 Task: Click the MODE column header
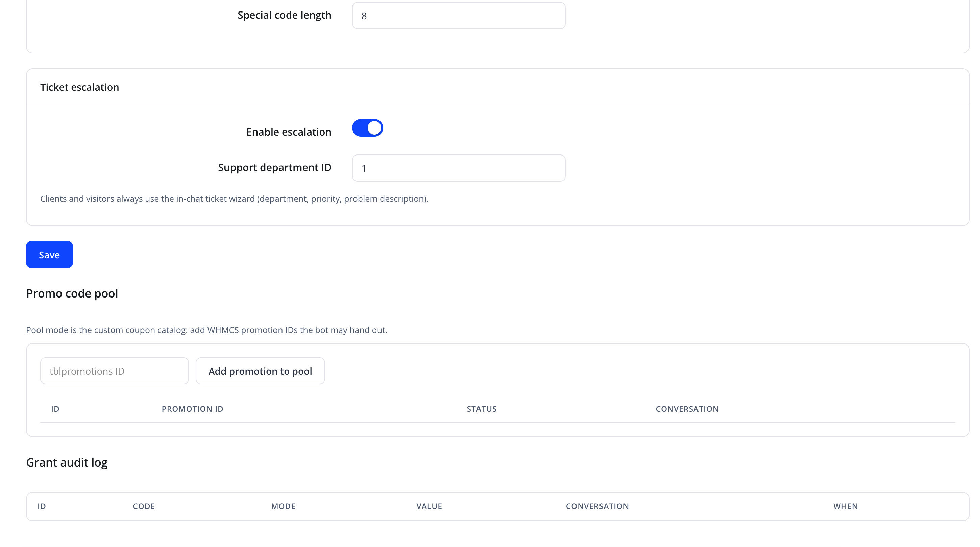[x=284, y=506]
